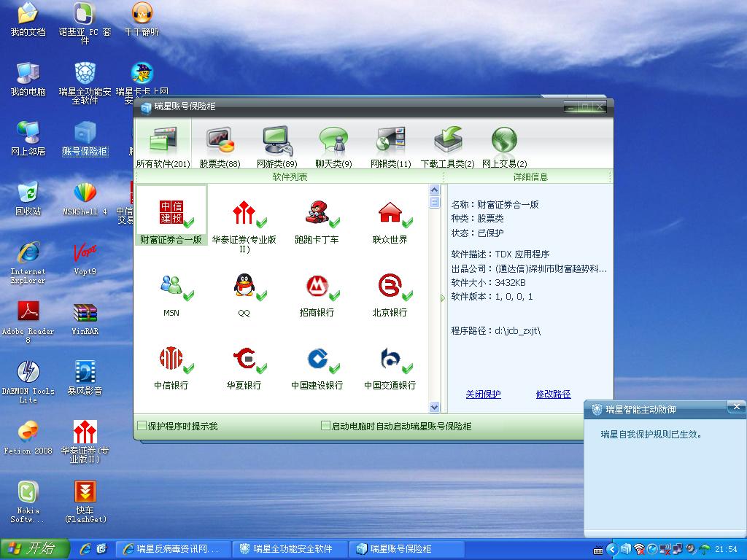Select the QQ penguin icon
The height and width of the screenshot is (560, 747).
pyautogui.click(x=244, y=295)
